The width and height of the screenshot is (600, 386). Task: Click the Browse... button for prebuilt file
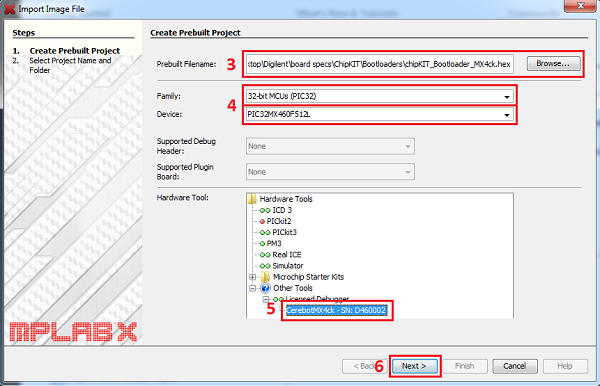pyautogui.click(x=553, y=64)
